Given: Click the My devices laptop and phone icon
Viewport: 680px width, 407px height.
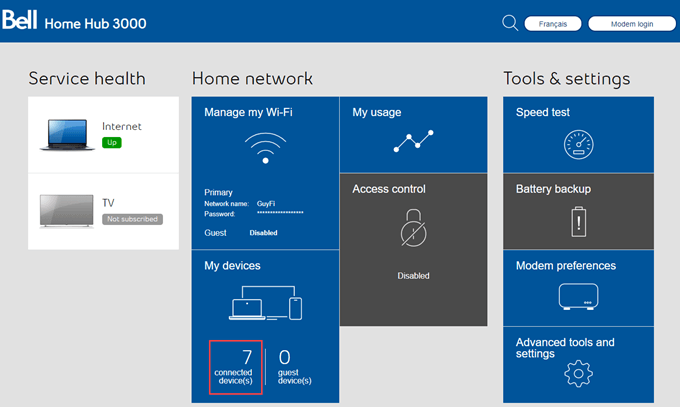Looking at the screenshot, I should tap(265, 303).
